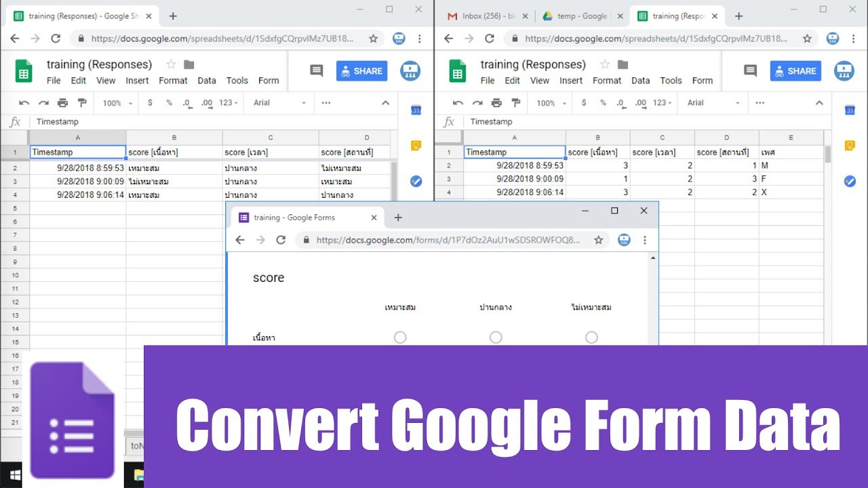The height and width of the screenshot is (488, 868).
Task: Open new tab in left Chrome window
Action: tap(173, 16)
